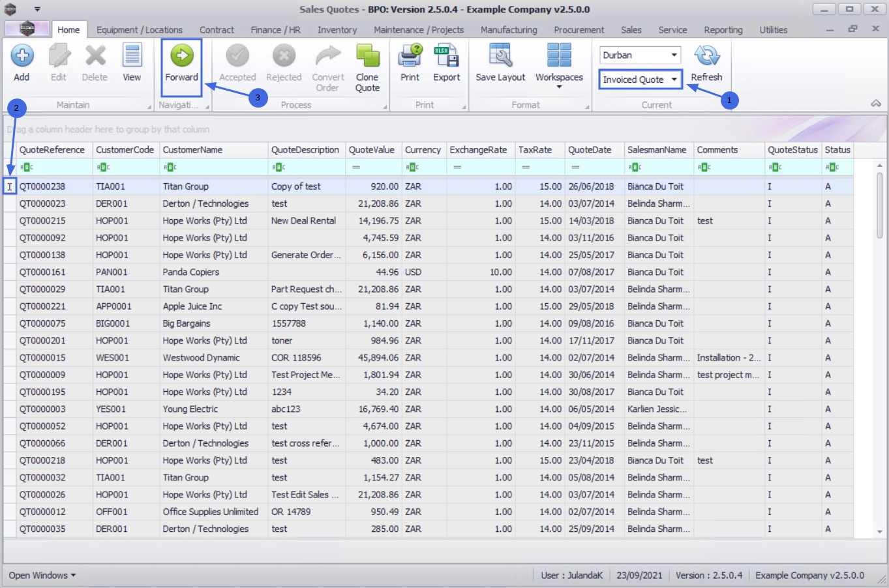Viewport: 889px width, 588px height.
Task: Sort by the QuoteValue column header
Action: click(372, 150)
